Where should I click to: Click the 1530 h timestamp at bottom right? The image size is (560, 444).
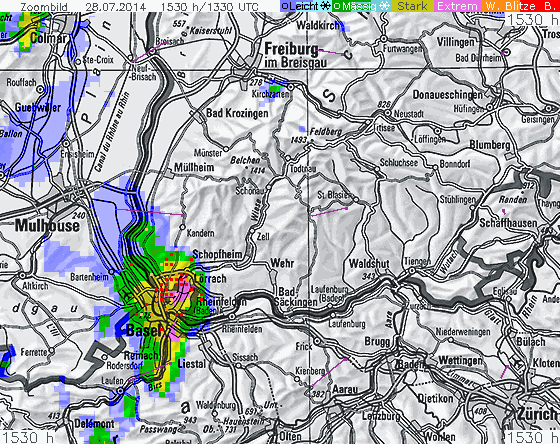(532, 437)
